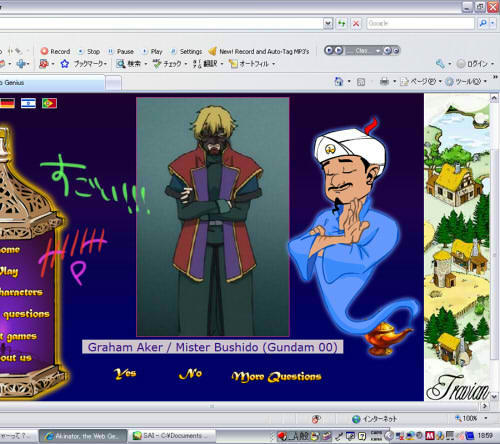500x444 pixels.
Task: Switch to the SAI taskbar window
Action: click(x=172, y=436)
